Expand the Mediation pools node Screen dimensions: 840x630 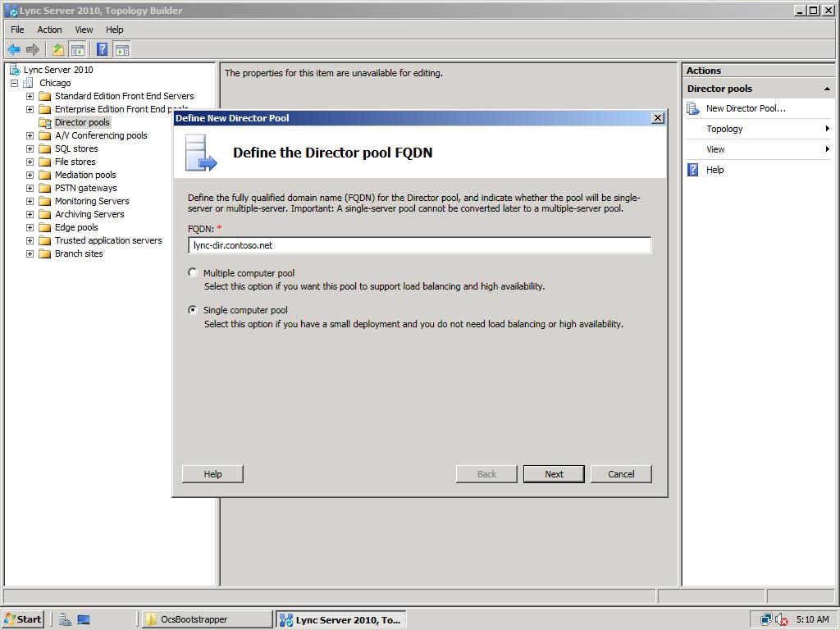click(29, 175)
